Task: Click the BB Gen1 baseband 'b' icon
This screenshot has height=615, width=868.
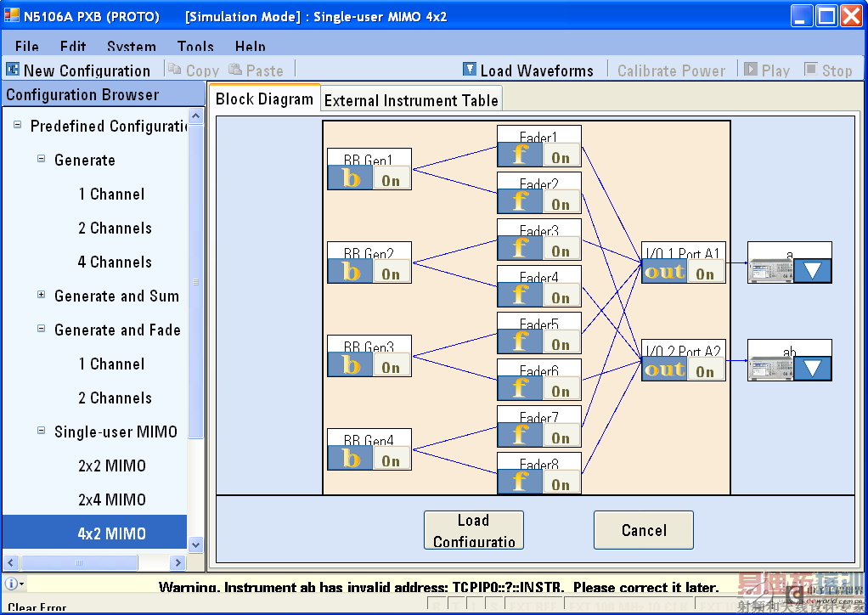Action: pyautogui.click(x=350, y=178)
